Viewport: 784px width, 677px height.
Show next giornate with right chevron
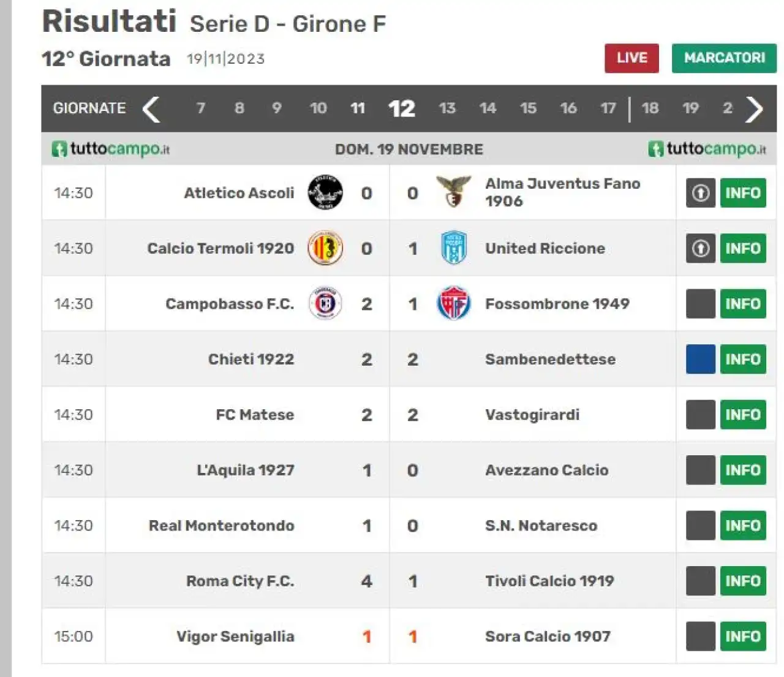[755, 109]
